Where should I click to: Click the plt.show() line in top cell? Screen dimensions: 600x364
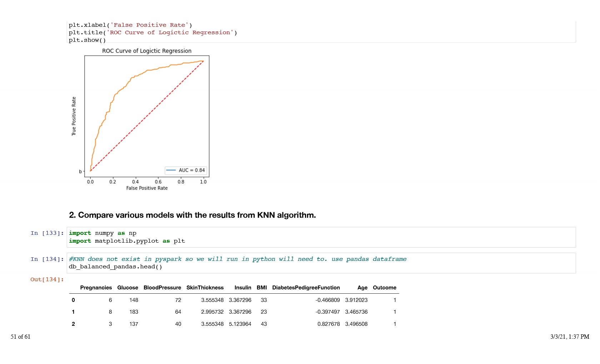[87, 40]
